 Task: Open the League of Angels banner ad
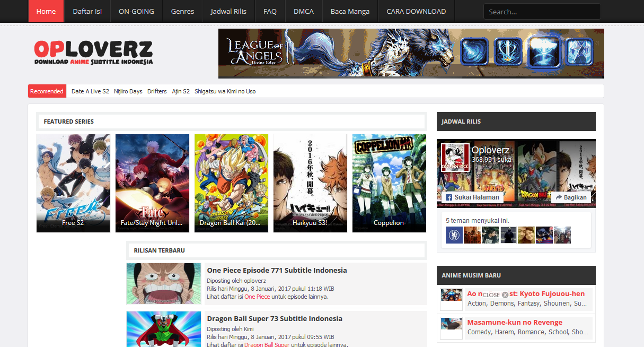point(411,54)
